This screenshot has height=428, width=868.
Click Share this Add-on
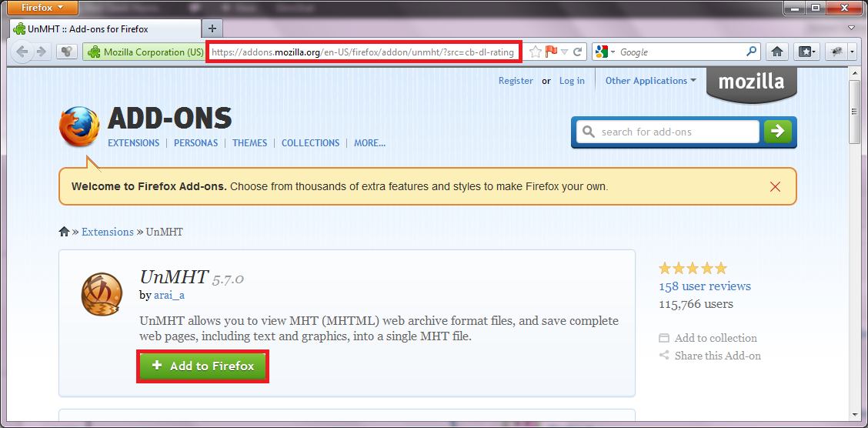(x=710, y=356)
